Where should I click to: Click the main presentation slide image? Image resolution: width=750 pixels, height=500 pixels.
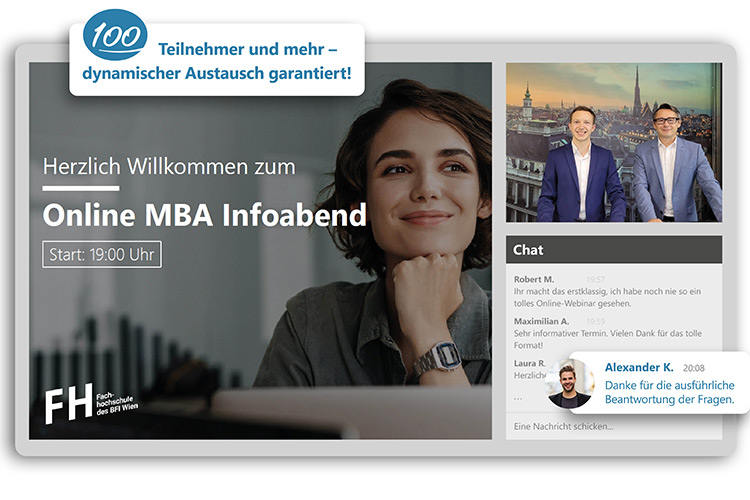click(260, 251)
